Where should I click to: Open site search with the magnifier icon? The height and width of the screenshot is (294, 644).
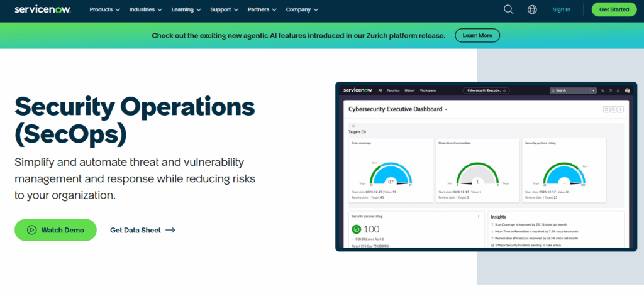(x=509, y=9)
